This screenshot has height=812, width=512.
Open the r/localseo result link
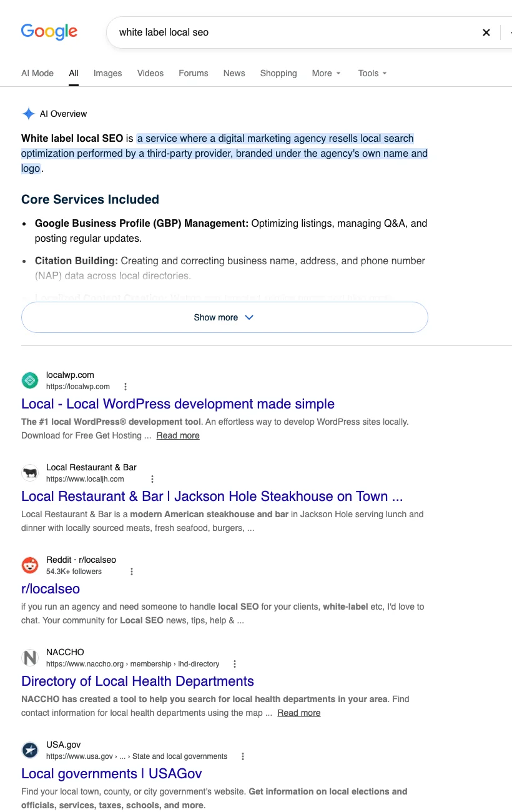(51, 588)
